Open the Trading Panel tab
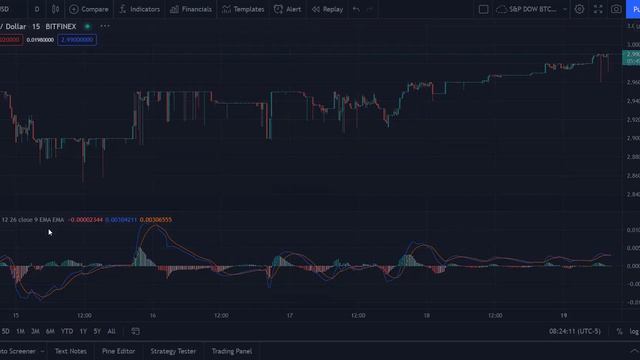The image size is (640, 360). [232, 351]
